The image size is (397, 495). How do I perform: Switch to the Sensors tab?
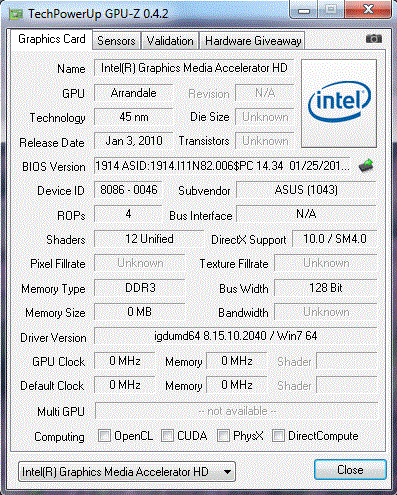coord(116,41)
